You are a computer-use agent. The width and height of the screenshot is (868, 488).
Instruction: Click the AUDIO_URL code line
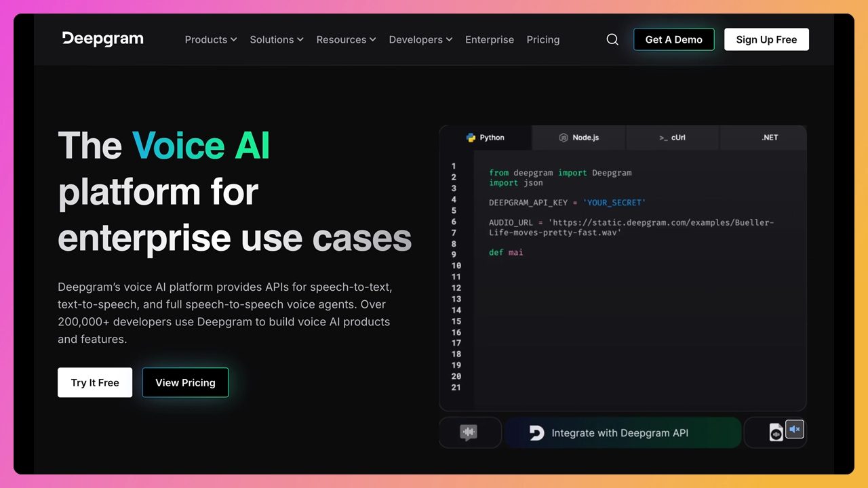(x=631, y=227)
